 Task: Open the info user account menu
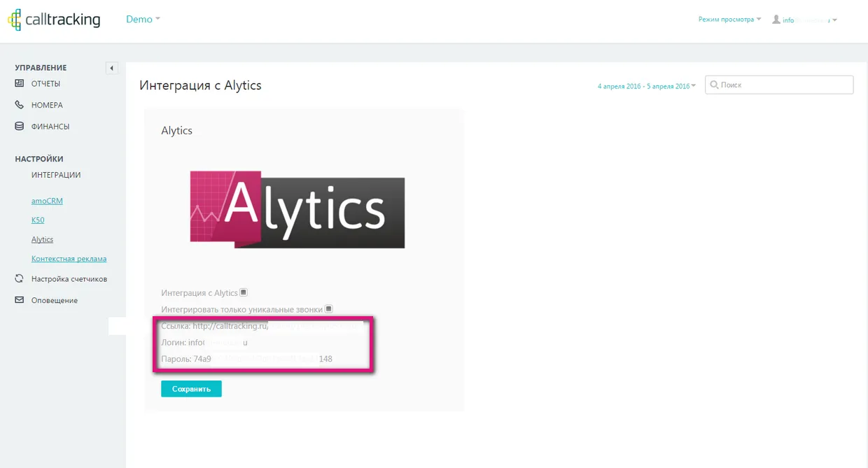810,20
